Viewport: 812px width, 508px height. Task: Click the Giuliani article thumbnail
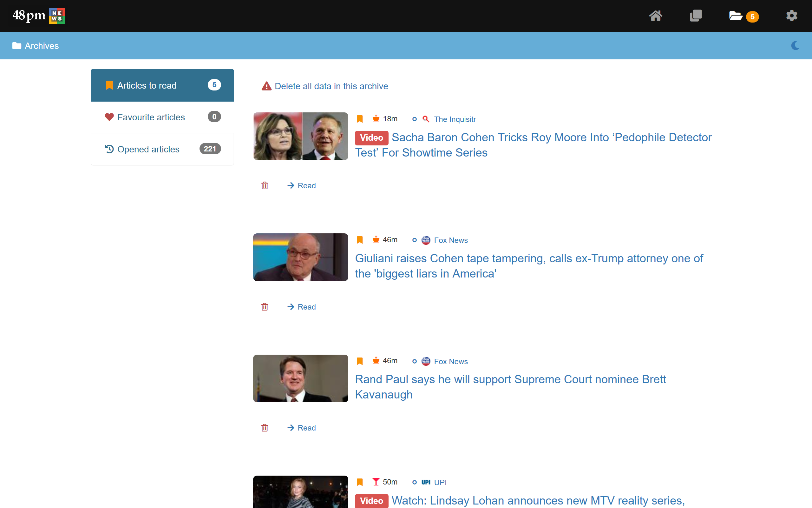(301, 257)
